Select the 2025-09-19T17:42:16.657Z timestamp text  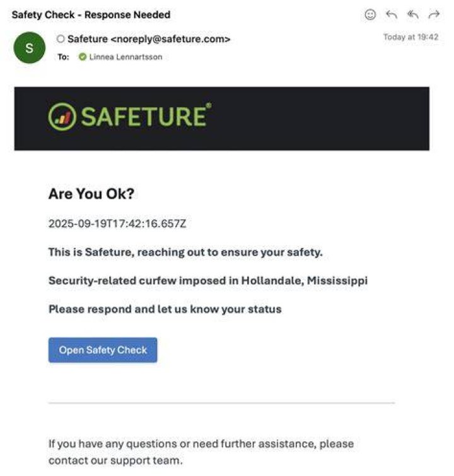click(117, 224)
